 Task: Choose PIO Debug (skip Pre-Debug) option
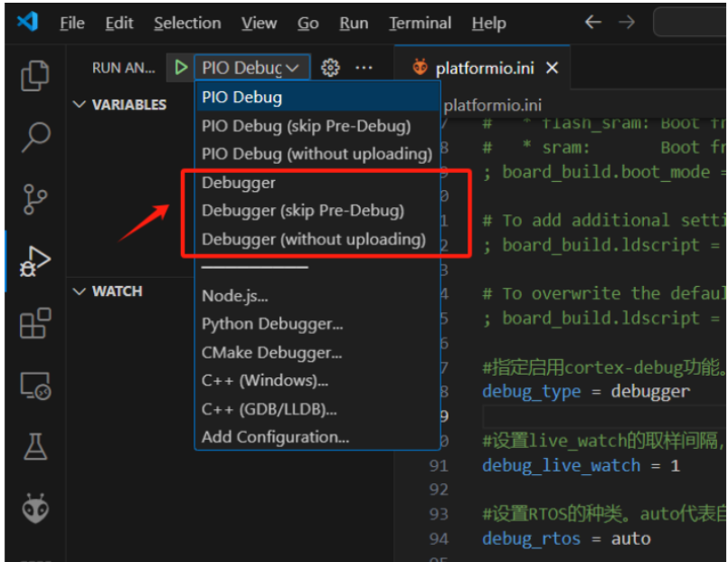(x=317, y=126)
